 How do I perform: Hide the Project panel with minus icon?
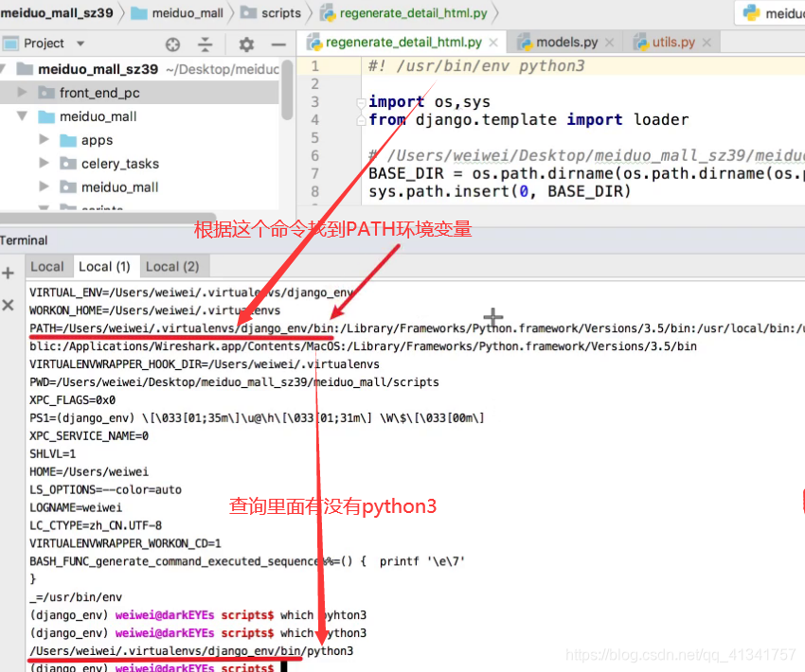pos(278,44)
